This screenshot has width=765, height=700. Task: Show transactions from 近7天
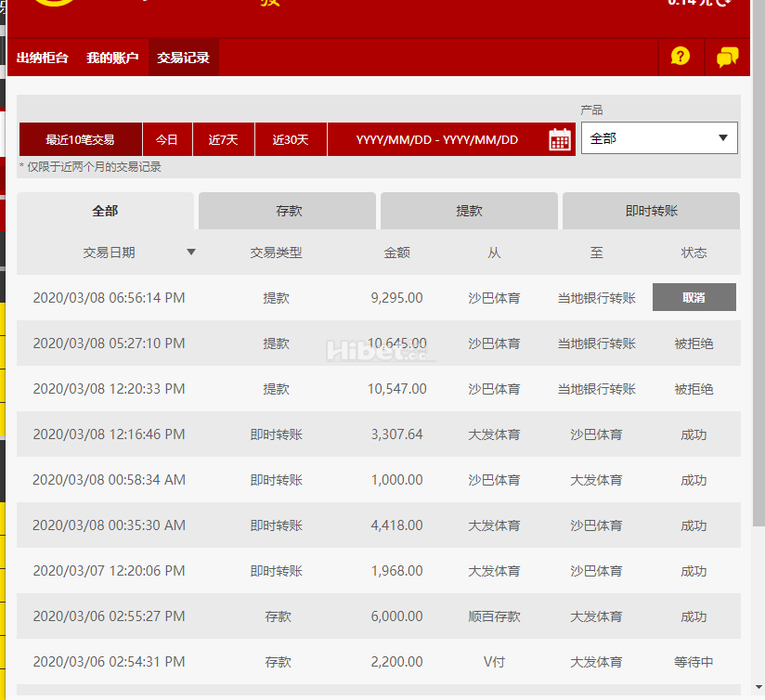[223, 140]
